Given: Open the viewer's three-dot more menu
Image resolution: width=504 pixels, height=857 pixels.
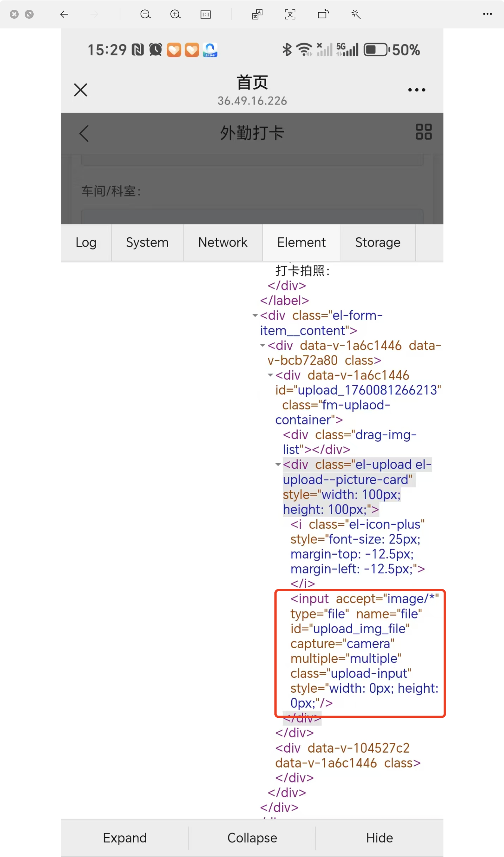Looking at the screenshot, I should point(487,14).
